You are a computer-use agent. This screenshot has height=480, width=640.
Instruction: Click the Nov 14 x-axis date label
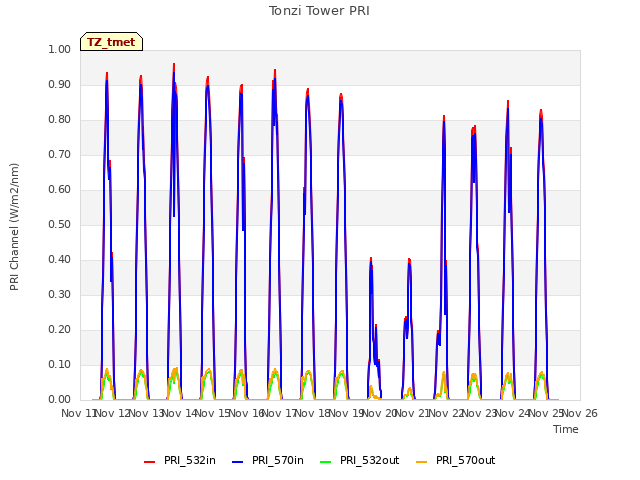pos(180,413)
